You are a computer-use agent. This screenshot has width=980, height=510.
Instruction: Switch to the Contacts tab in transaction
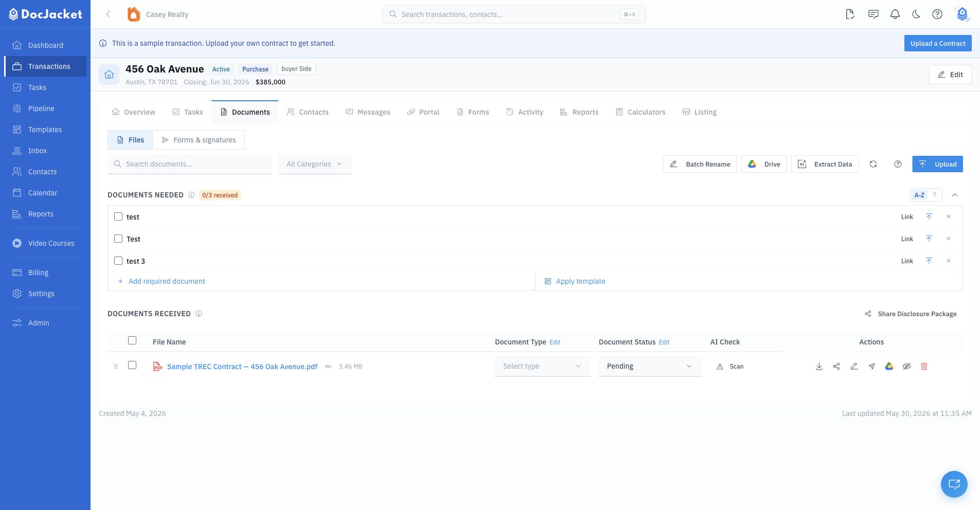(x=308, y=112)
